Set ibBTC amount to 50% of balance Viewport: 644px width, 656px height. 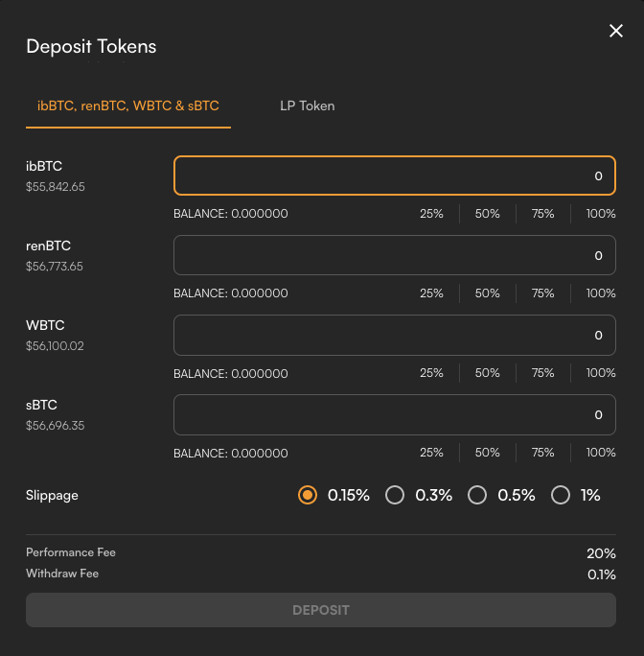(x=487, y=214)
